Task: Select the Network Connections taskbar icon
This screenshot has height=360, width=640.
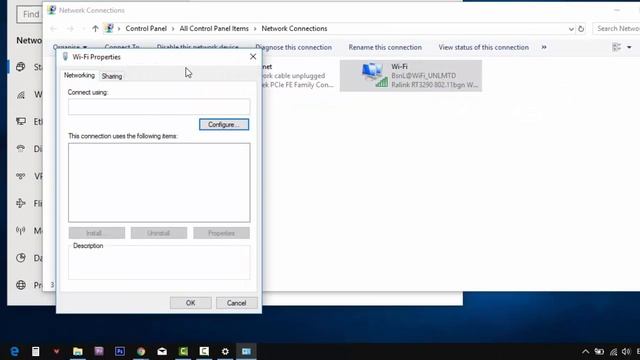Action: pos(246,351)
